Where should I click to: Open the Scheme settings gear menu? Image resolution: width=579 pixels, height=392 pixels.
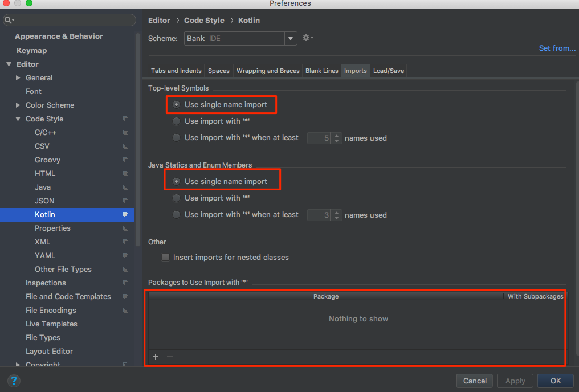click(x=307, y=38)
